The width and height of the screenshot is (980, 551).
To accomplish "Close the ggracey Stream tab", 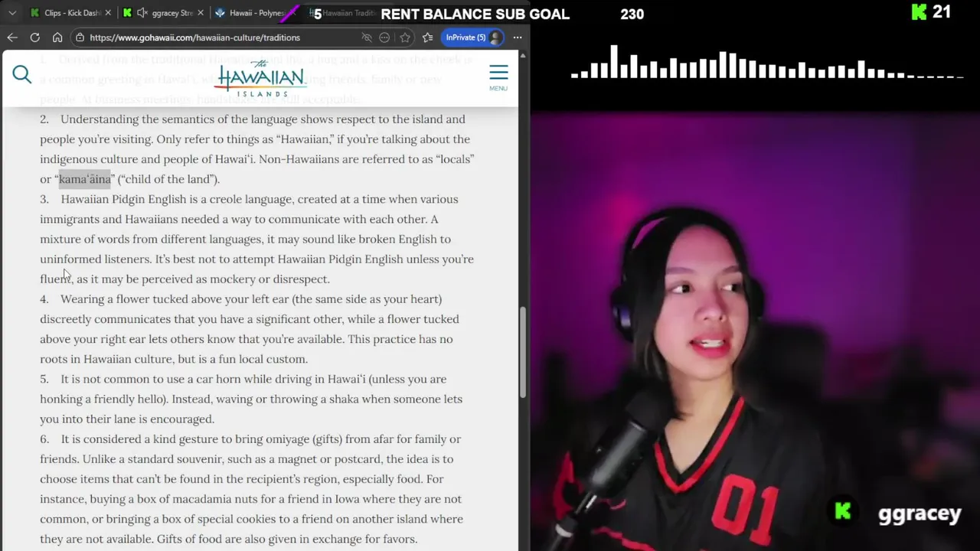I will [201, 13].
